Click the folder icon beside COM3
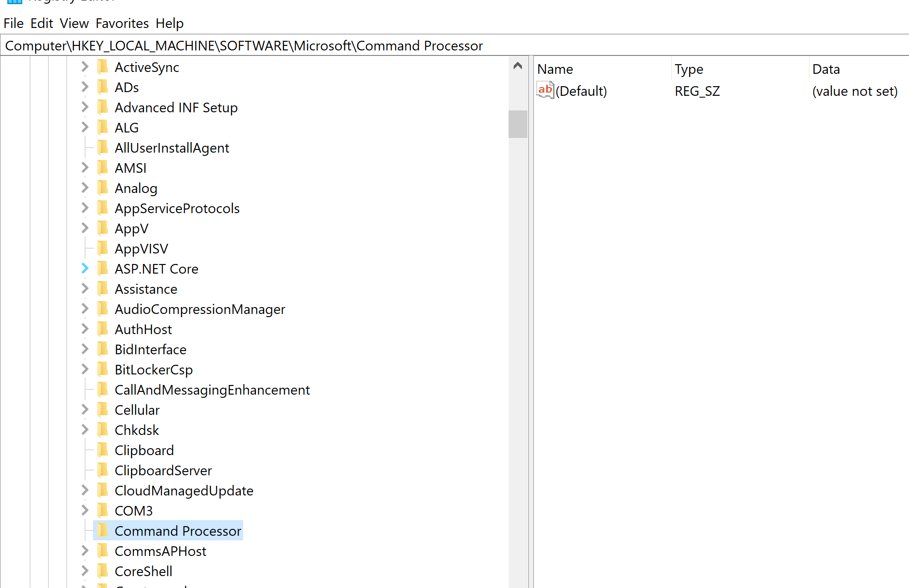Viewport: 909px width, 588px height. 103,511
